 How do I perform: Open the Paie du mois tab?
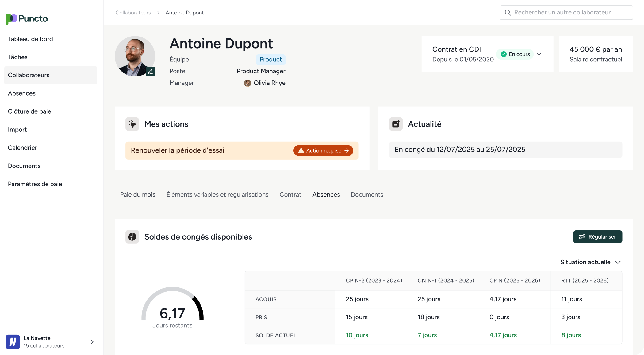click(x=138, y=194)
